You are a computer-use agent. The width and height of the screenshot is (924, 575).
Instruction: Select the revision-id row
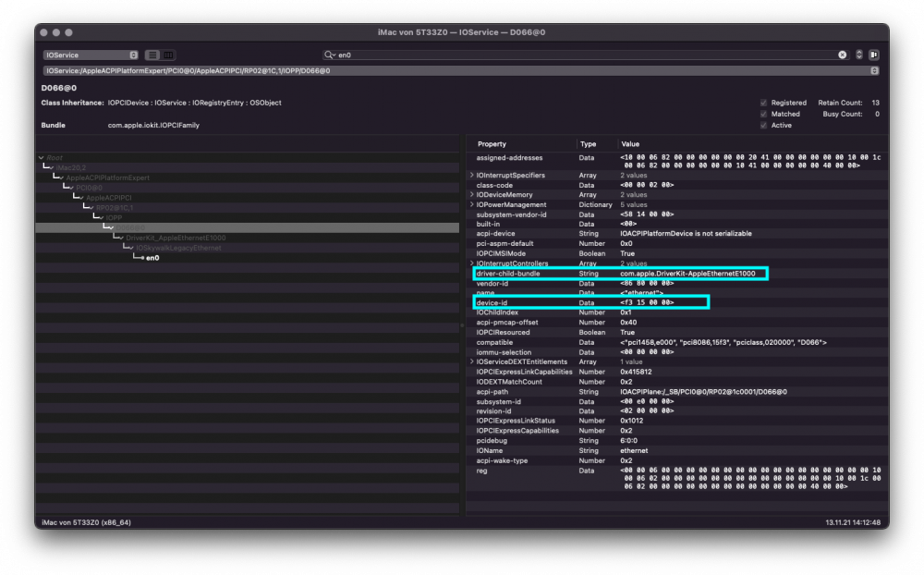(677, 411)
